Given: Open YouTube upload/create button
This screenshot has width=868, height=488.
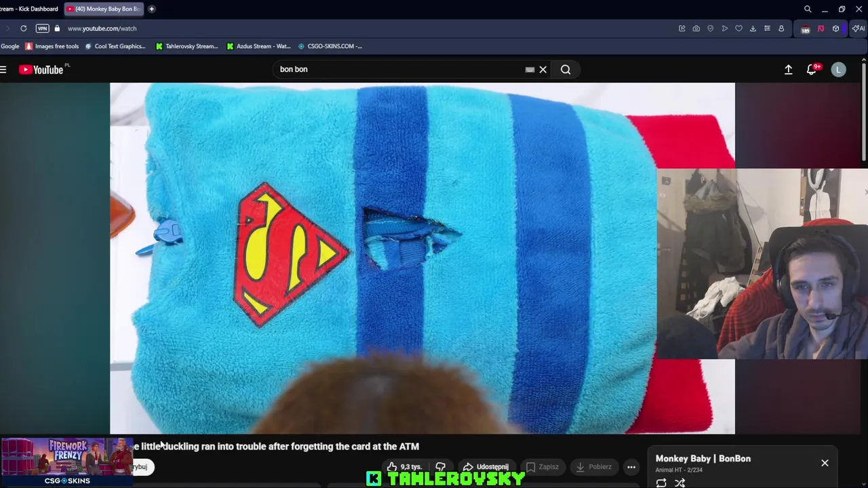Looking at the screenshot, I should coord(789,69).
